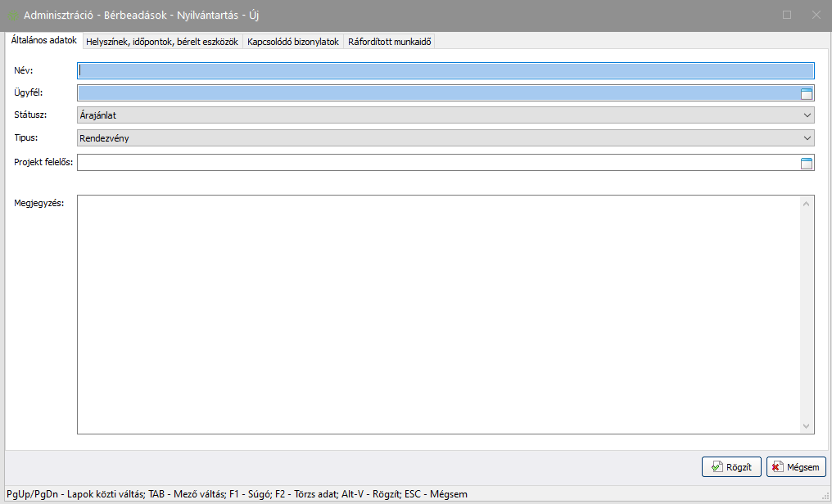The image size is (832, 504).
Task: Select the Ráfordított munkaidő tab
Action: pos(390,42)
